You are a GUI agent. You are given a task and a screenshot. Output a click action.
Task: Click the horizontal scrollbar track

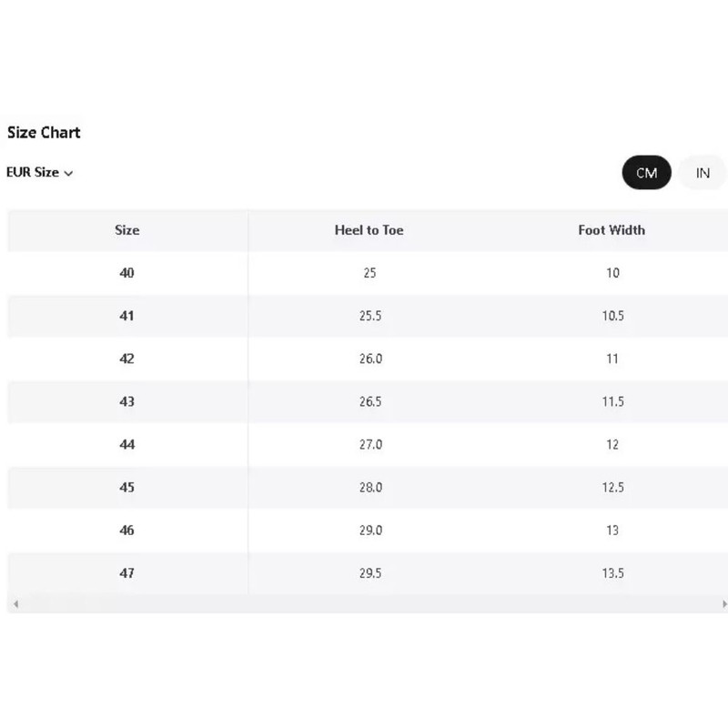click(369, 603)
